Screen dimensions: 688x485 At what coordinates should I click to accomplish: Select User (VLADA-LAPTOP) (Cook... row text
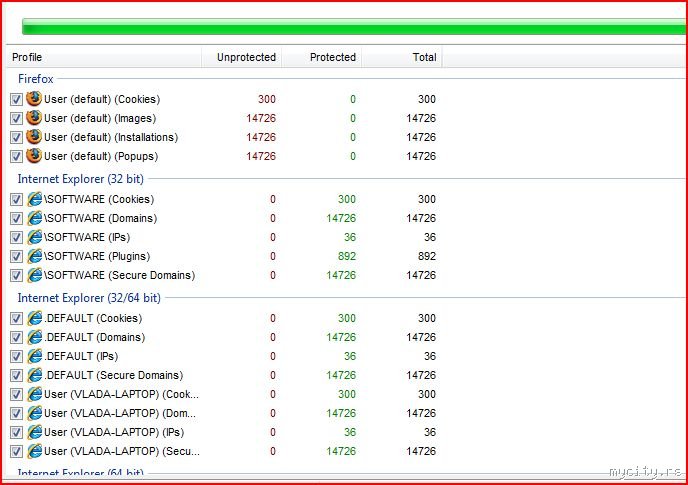point(121,394)
